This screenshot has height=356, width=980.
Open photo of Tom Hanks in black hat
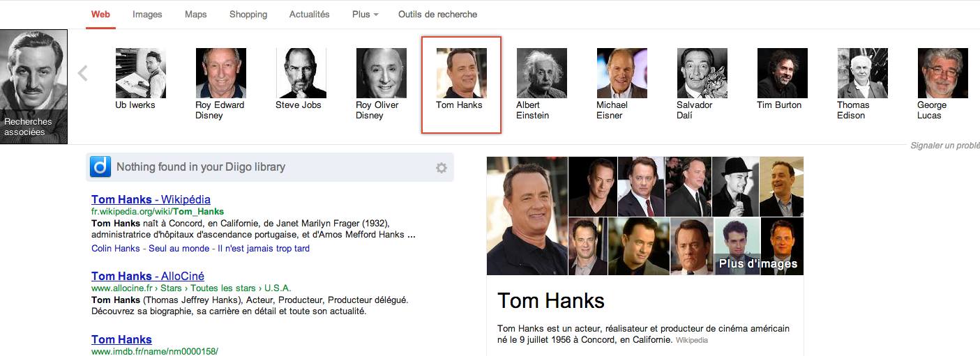734,186
